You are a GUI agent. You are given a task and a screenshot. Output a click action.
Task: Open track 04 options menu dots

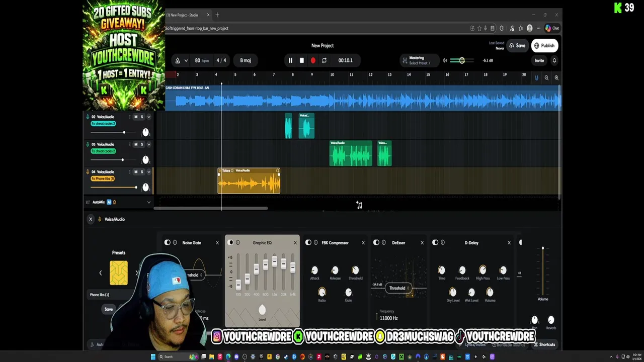tap(130, 172)
